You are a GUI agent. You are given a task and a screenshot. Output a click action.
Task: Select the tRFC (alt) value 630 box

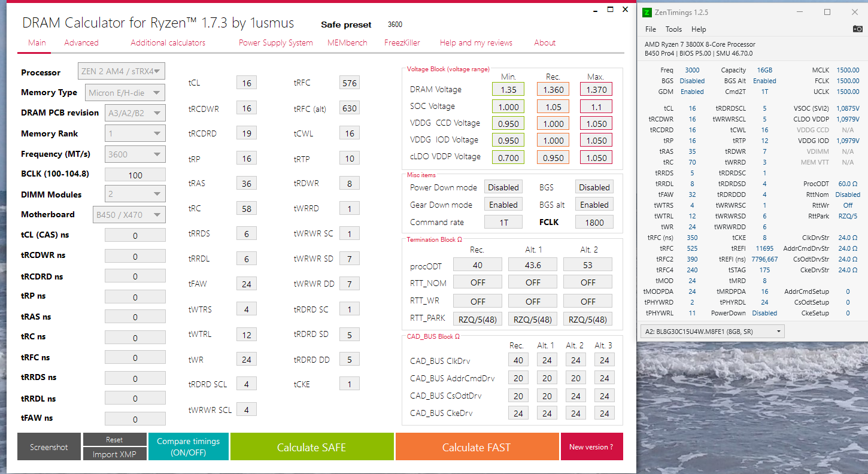[350, 108]
